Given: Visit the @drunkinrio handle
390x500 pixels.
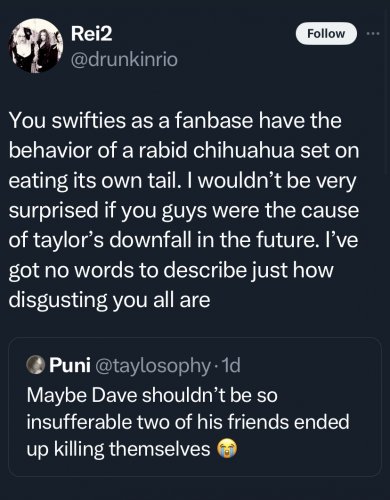Looking at the screenshot, I should (124, 60).
